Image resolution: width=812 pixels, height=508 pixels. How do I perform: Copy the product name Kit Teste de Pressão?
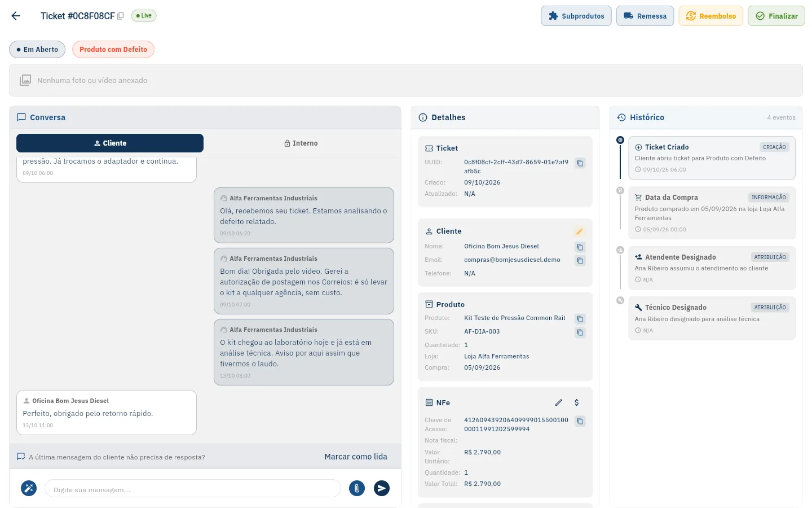580,319
